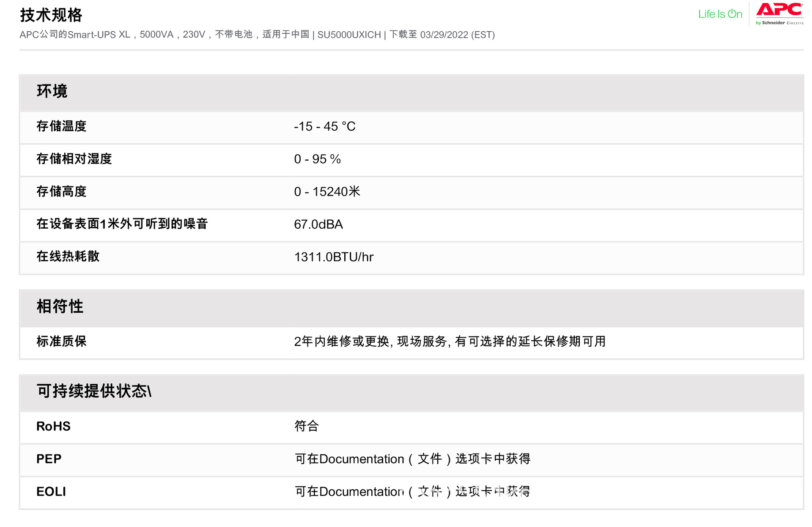Select the PEP Documentation value text
This screenshot has width=812, height=527.
tap(412, 459)
